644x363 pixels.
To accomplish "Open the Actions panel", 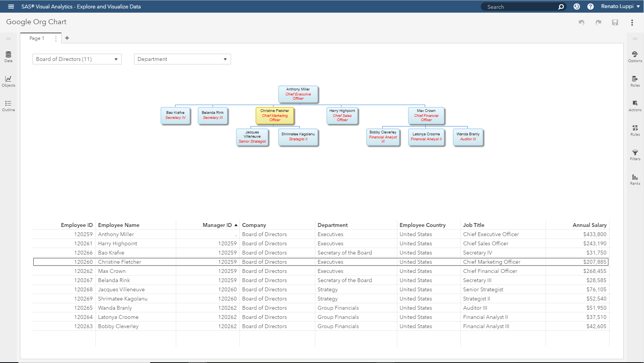I will [635, 105].
